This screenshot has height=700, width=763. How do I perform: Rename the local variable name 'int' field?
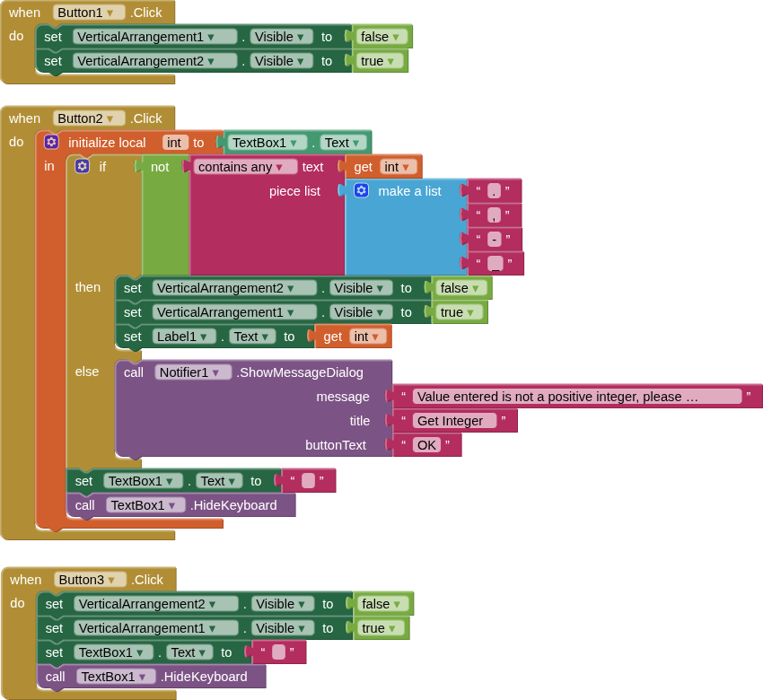coord(174,143)
